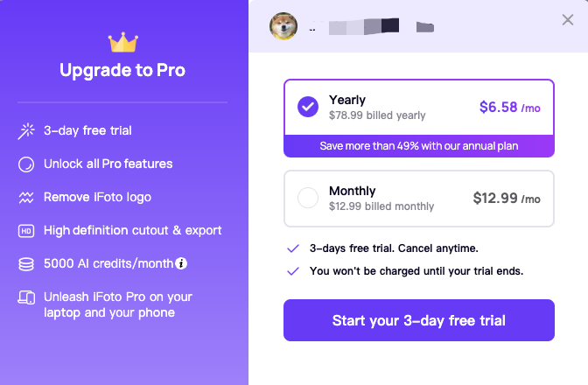Click the HD badge icon
The image size is (588, 385).
tap(26, 231)
